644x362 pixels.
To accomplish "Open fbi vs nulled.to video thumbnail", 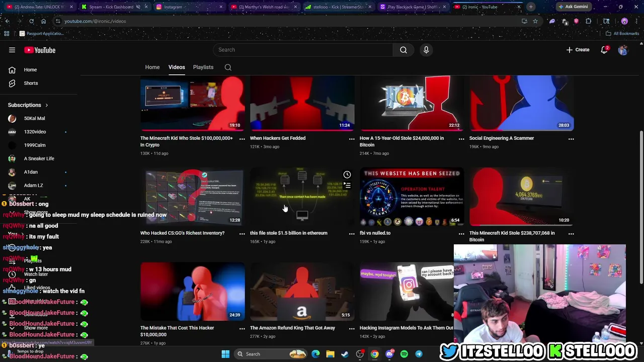I will 412,196.
